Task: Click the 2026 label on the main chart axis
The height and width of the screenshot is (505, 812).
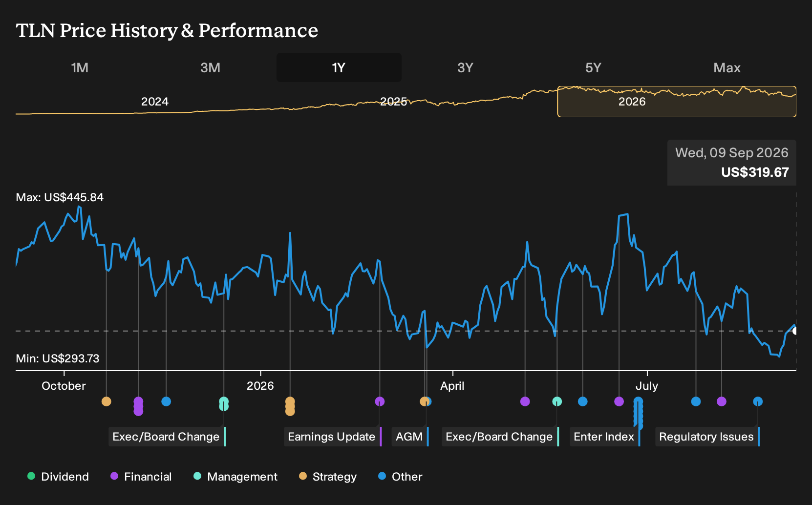Action: point(260,386)
